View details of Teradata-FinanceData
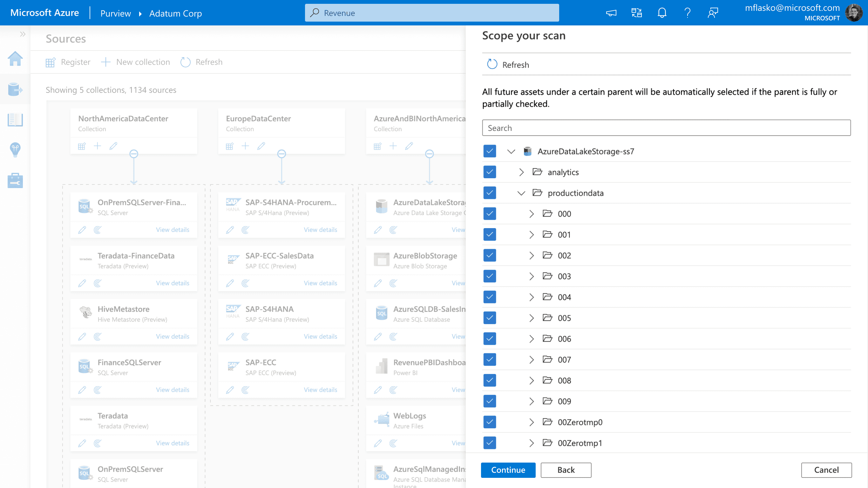Screen dimensions: 868x488 pos(173,283)
